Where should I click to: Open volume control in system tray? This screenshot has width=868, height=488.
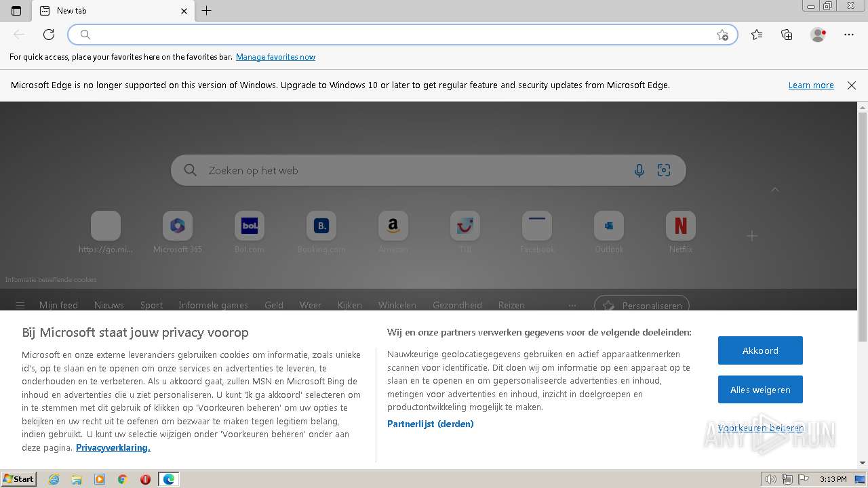[x=771, y=479]
